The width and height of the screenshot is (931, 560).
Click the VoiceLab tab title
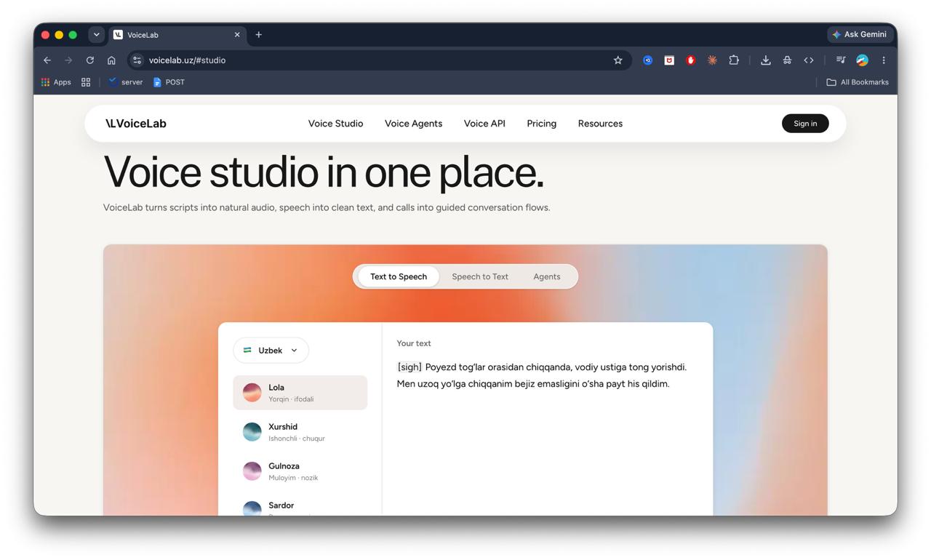(x=143, y=35)
